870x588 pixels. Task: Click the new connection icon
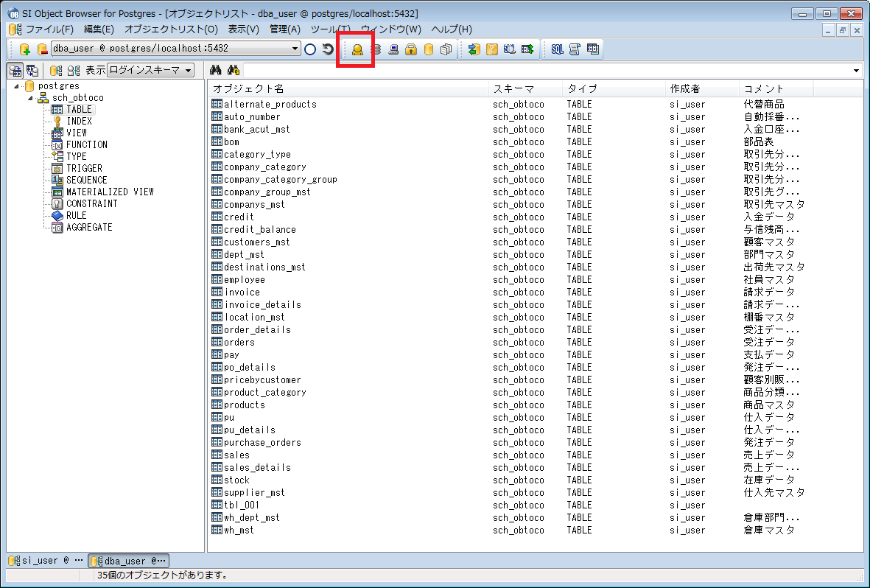[x=24, y=49]
